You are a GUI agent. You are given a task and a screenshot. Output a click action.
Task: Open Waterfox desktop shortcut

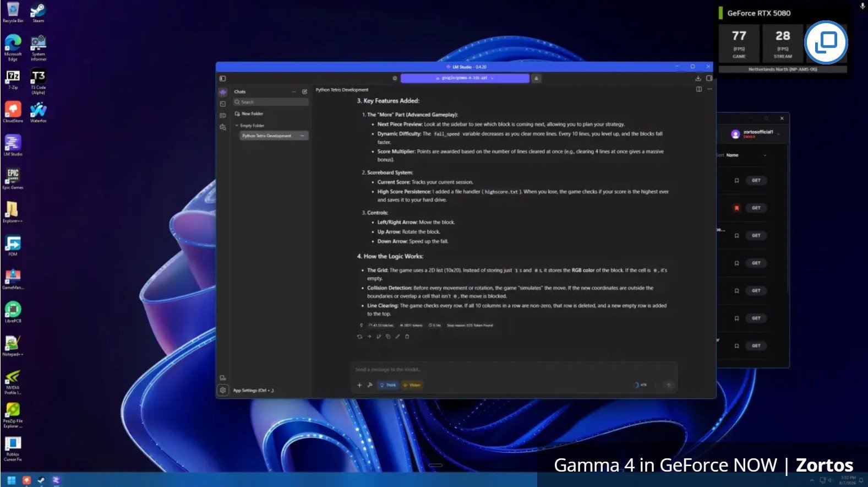point(38,112)
